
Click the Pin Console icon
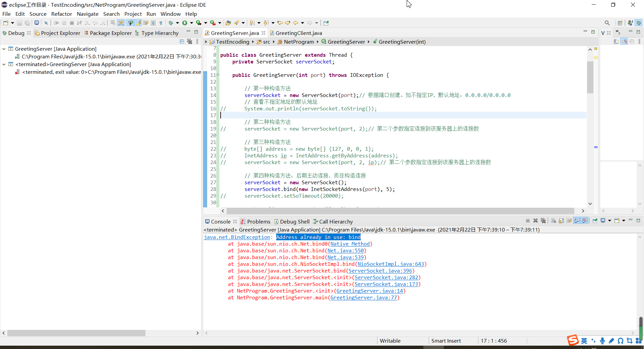tap(595, 220)
